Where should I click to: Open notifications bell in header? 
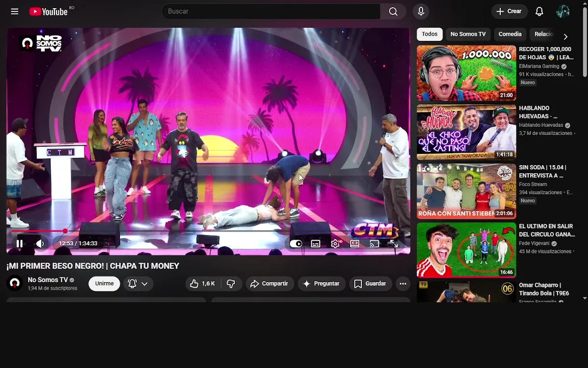539,11
